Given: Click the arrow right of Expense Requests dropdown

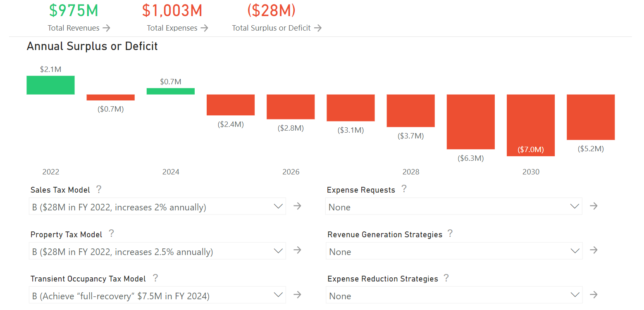Looking at the screenshot, I should point(594,206).
